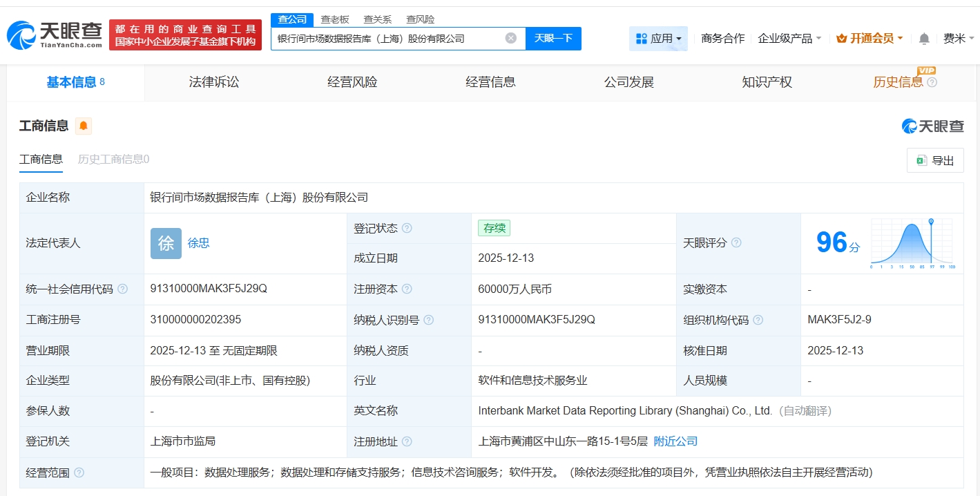Click help icon next to 经营范围

pyautogui.click(x=79, y=473)
